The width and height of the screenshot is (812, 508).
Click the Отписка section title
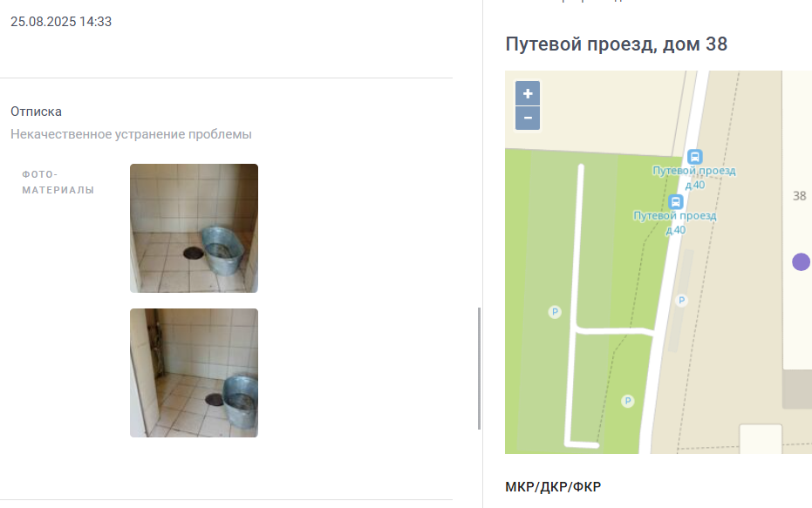click(x=37, y=112)
